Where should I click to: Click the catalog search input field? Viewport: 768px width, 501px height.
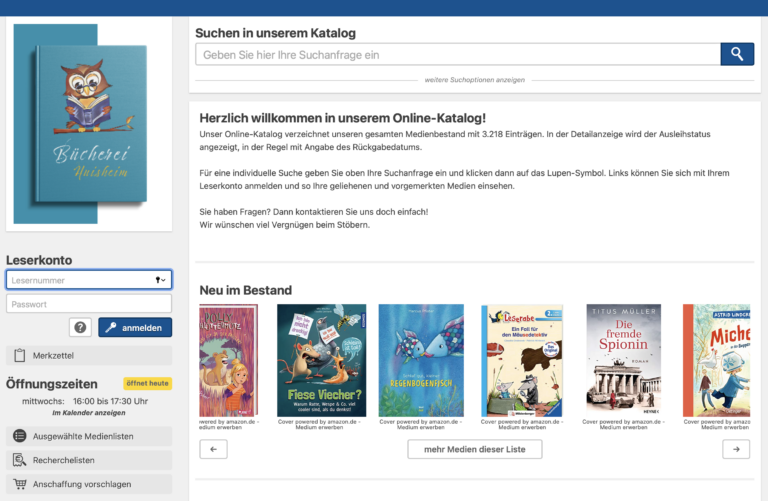point(457,54)
